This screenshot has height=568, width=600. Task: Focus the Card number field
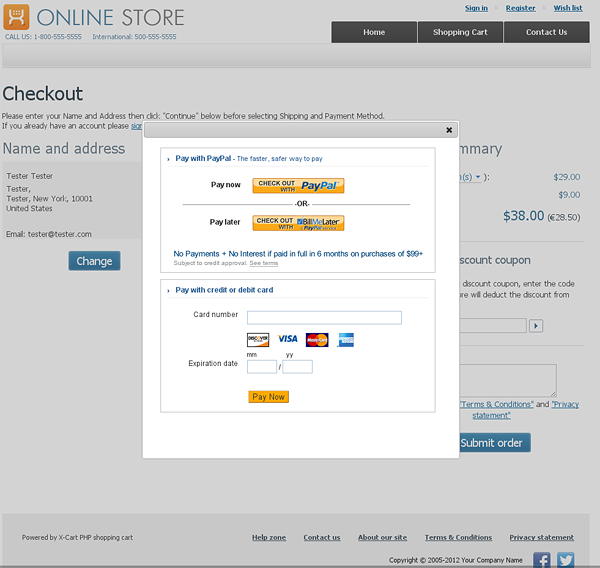point(324,318)
